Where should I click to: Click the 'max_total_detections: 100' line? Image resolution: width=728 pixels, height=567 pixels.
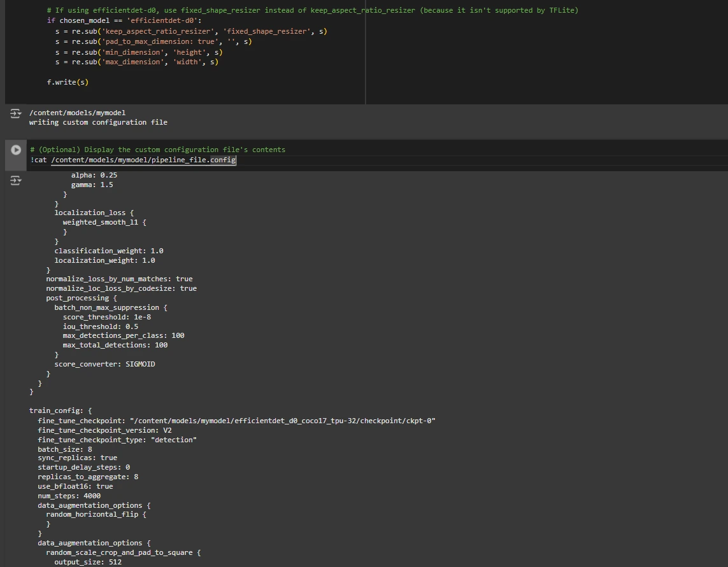click(115, 345)
